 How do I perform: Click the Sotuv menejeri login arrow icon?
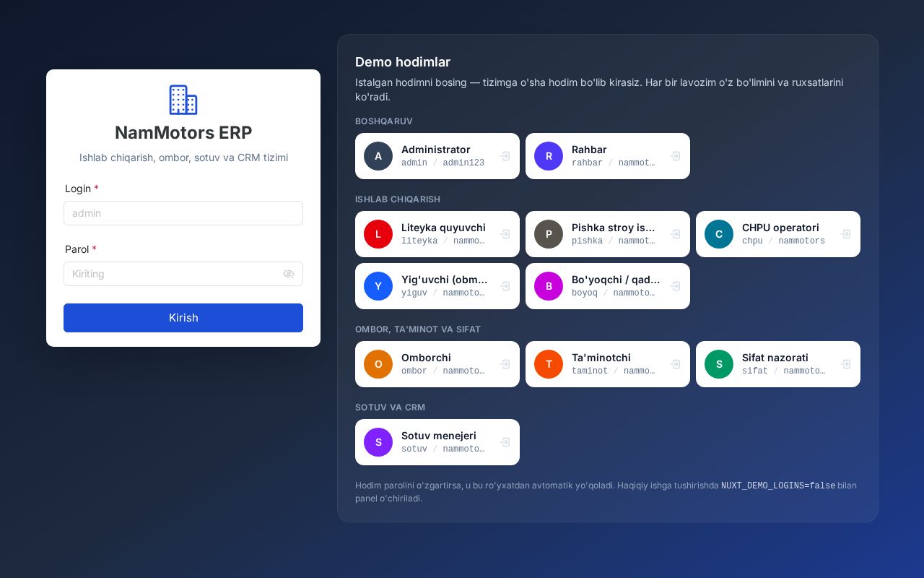pos(505,442)
